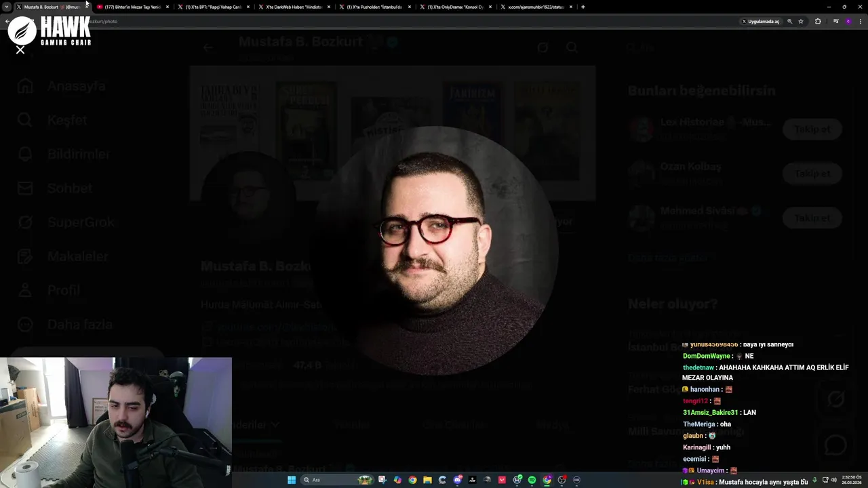Open the X'te DarkWeb Haber tab
This screenshot has width=868, height=488.
tap(294, 7)
